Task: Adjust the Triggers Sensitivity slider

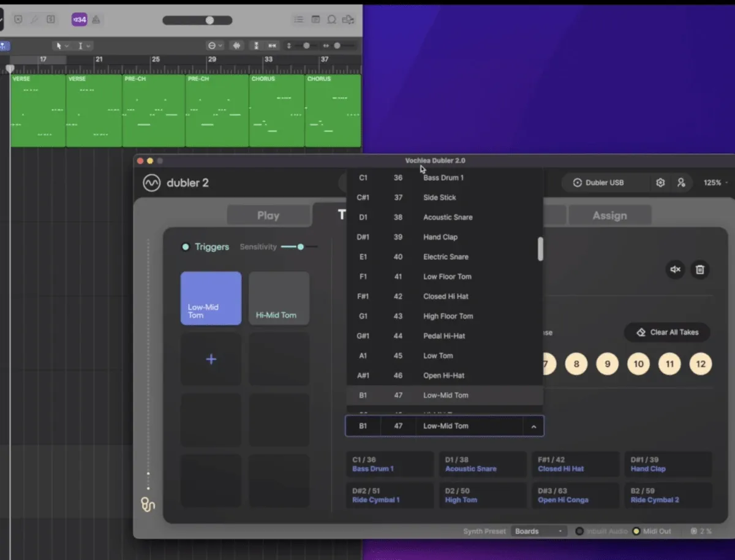Action: (299, 247)
